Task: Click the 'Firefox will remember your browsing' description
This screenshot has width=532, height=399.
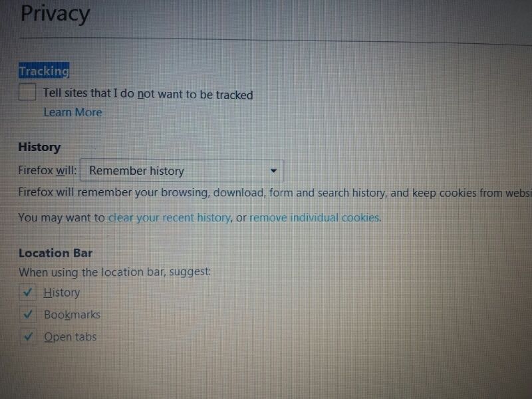Action: (275, 193)
